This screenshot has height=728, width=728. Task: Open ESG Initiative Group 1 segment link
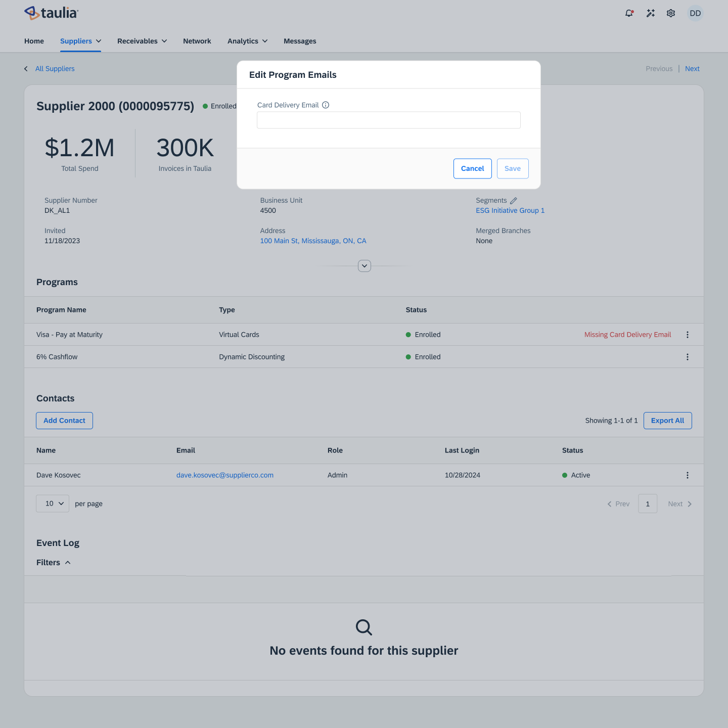(x=510, y=211)
